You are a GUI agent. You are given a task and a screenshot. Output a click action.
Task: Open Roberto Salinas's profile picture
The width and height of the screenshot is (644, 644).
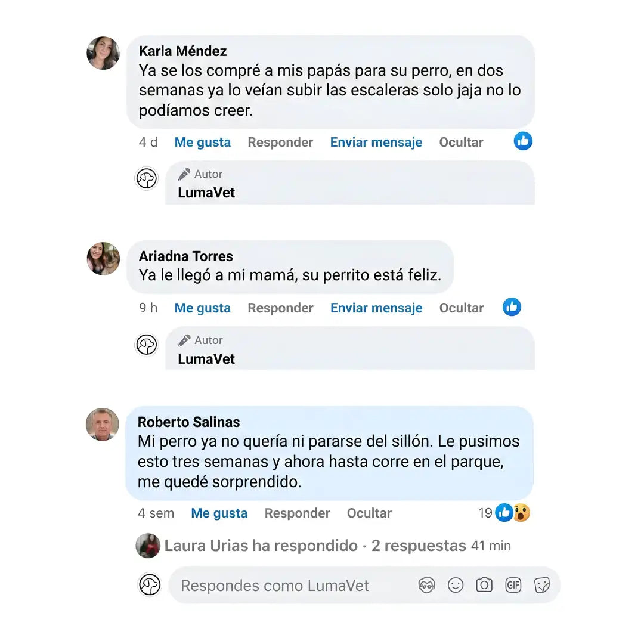[103, 425]
